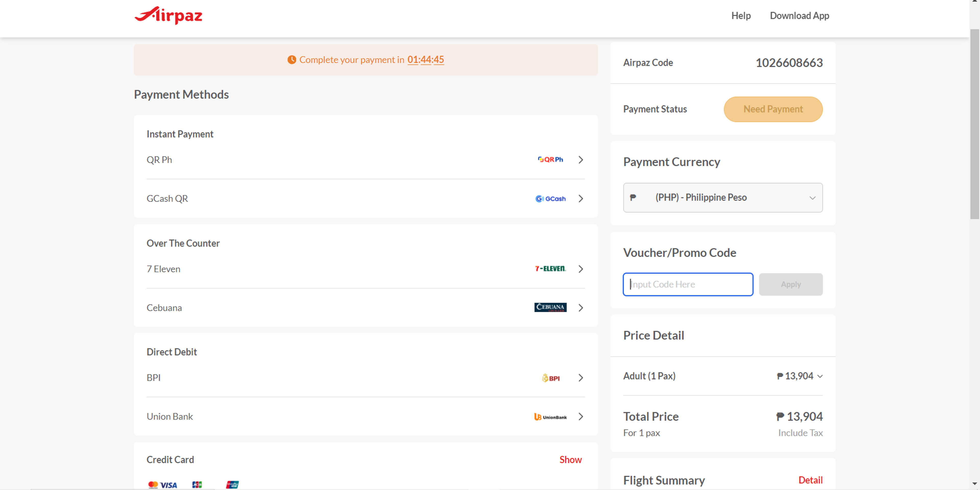This screenshot has height=490, width=980.
Task: Click the Airpaz Code number 1026608663
Action: coord(789,63)
